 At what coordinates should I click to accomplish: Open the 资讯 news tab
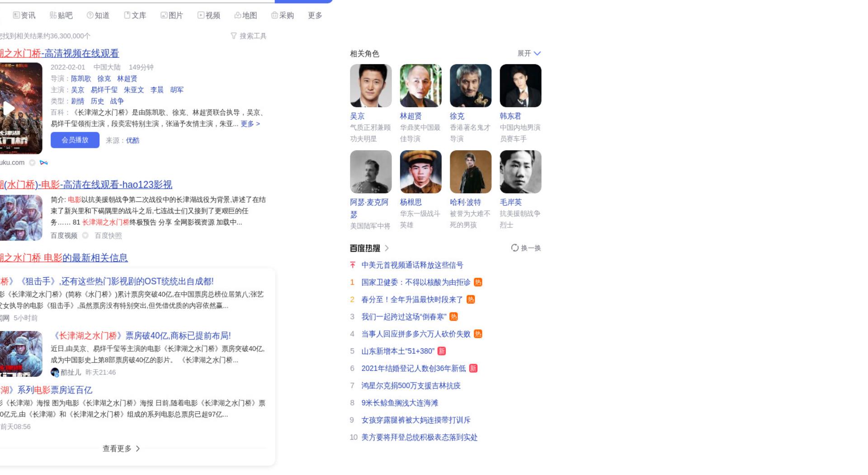tap(24, 15)
